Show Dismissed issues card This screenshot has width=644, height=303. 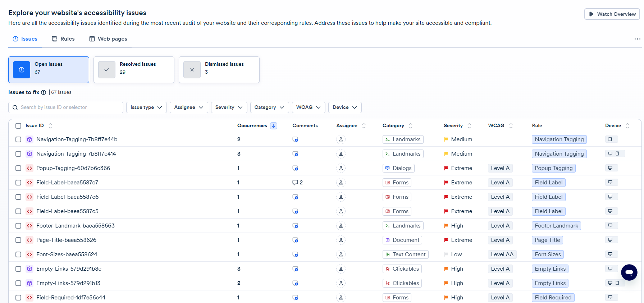(219, 70)
